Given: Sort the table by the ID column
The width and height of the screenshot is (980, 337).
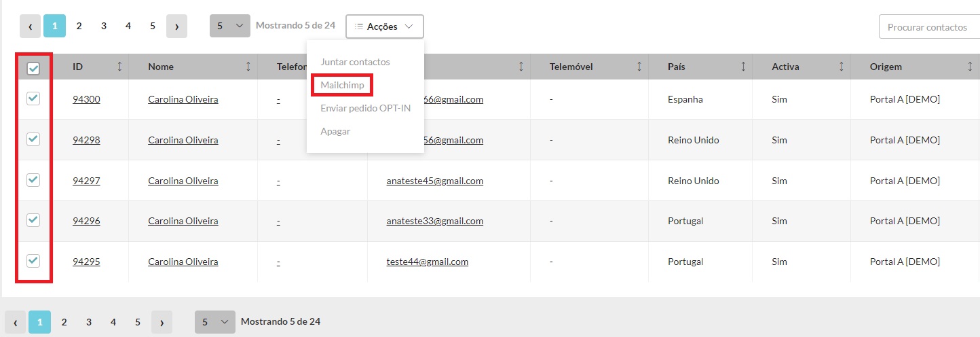Looking at the screenshot, I should pos(120,67).
